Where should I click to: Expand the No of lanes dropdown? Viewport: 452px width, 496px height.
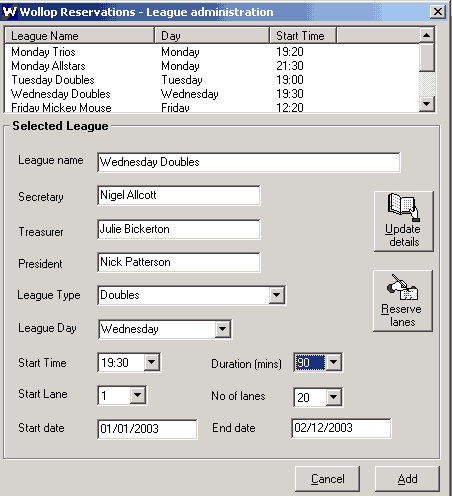point(334,397)
